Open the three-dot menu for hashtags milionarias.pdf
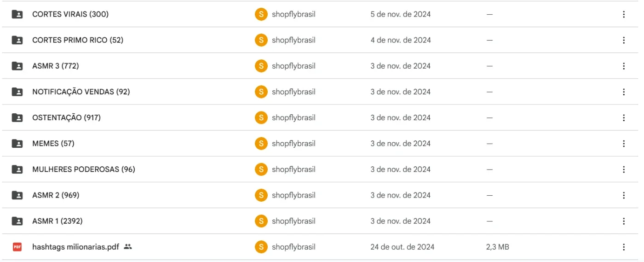Viewport: 644px width, 262px height. point(624,247)
